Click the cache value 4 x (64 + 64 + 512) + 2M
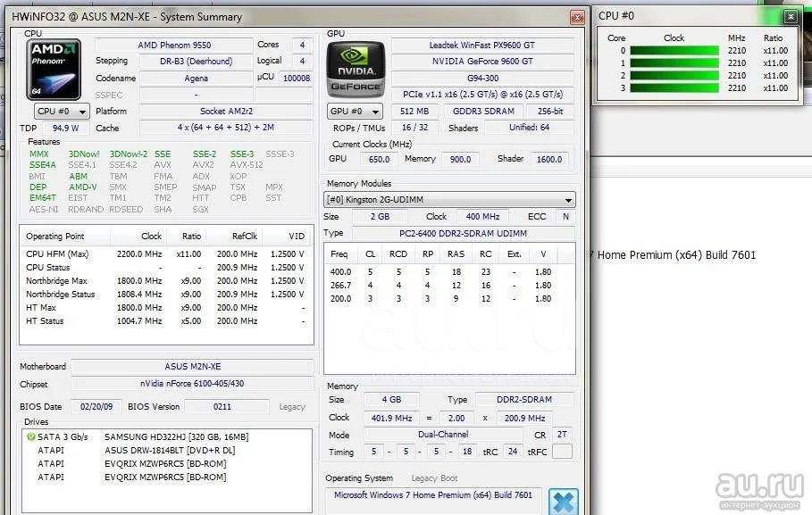Viewport: 812px width, 515px height. [x=226, y=128]
